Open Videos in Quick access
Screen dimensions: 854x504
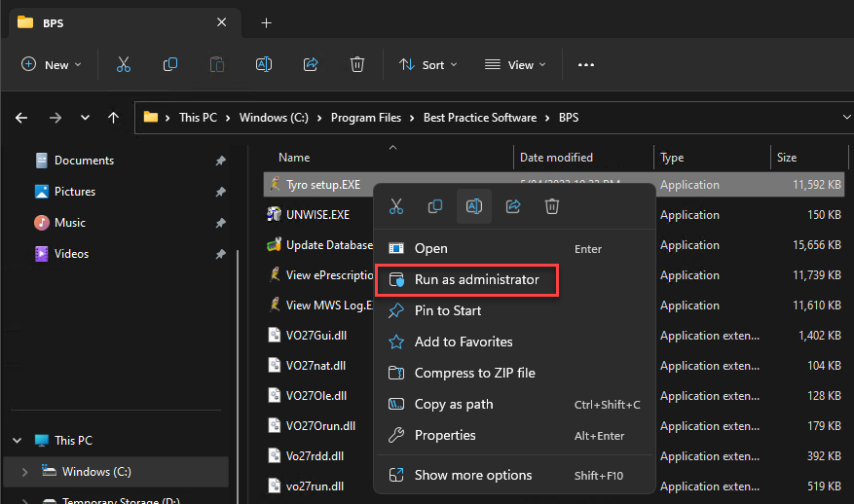(x=71, y=254)
